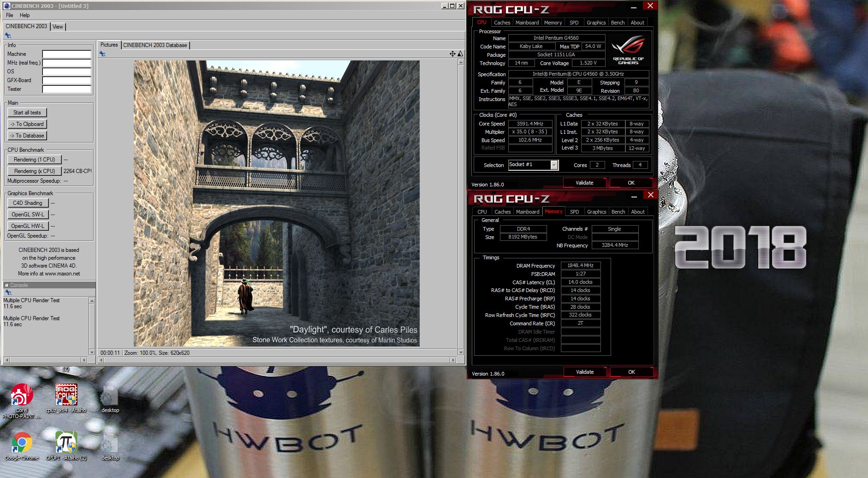Open Graphics tab in upper CPU-Z window
The width and height of the screenshot is (868, 478).
596,23
